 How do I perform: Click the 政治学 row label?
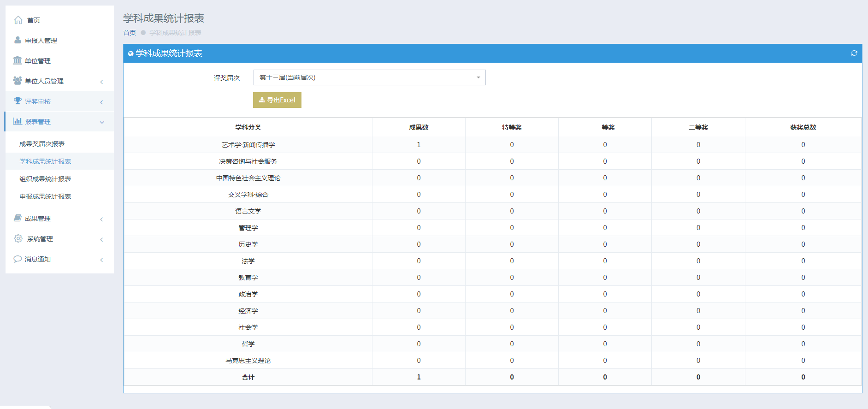coord(248,294)
